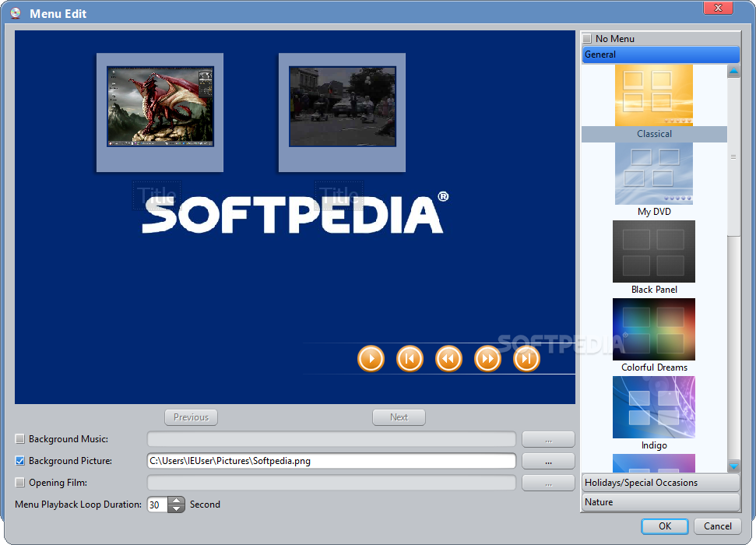Choose the Colorful Dreams menu template
The height and width of the screenshot is (545, 756).
pyautogui.click(x=654, y=329)
